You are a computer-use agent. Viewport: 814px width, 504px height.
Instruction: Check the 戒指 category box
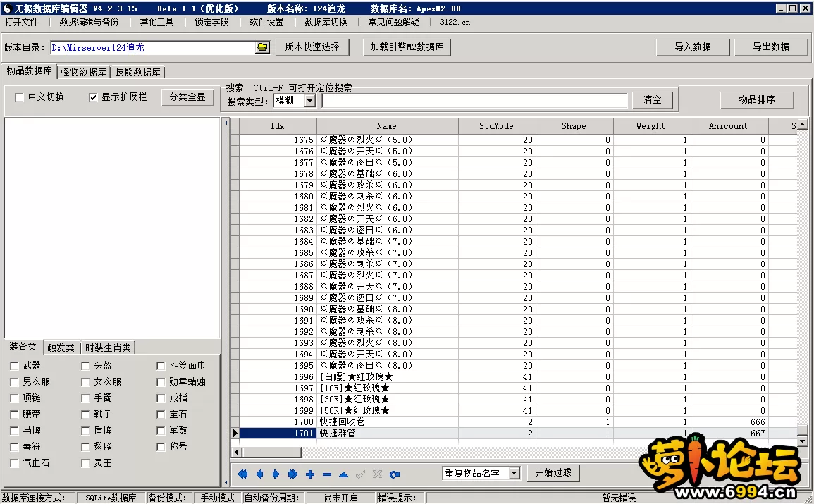click(161, 398)
